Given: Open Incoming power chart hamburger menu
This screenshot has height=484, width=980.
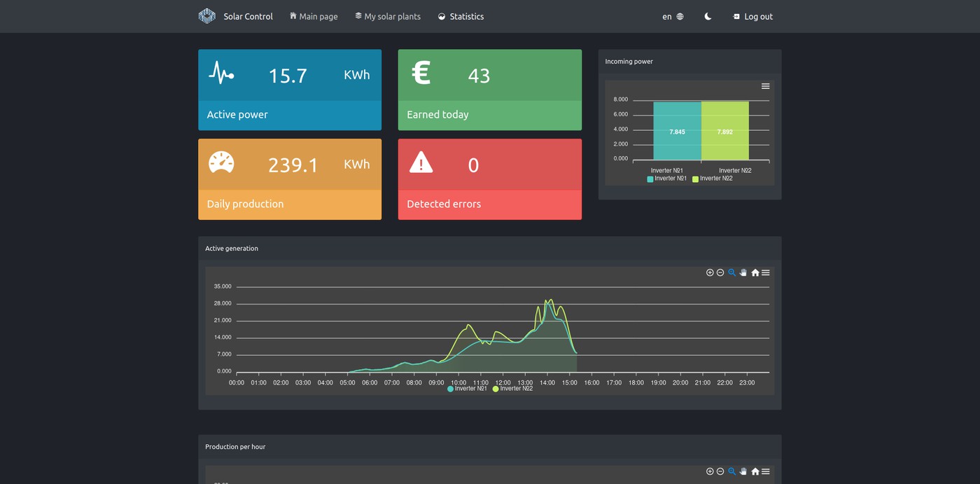Looking at the screenshot, I should [765, 86].
